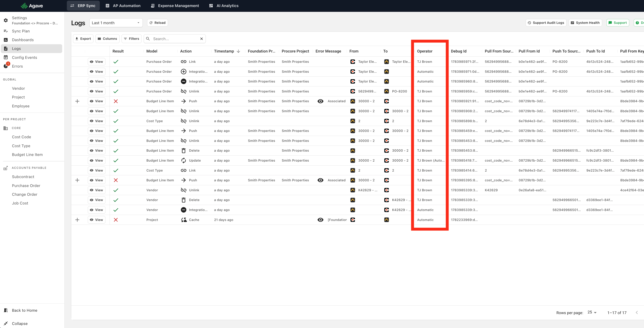Sort by the Model column header
This screenshot has height=328, width=644.
click(x=152, y=51)
